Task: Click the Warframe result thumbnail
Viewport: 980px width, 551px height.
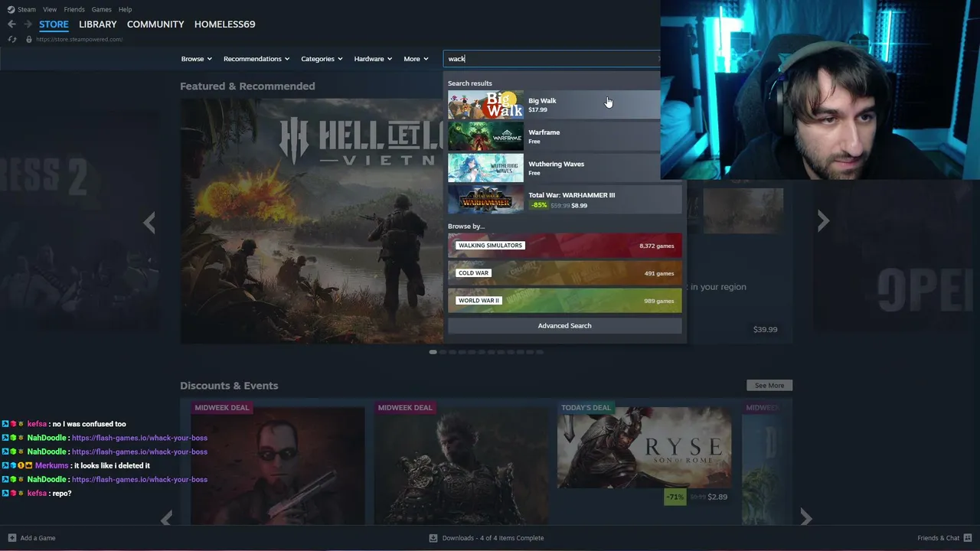Action: click(485, 136)
